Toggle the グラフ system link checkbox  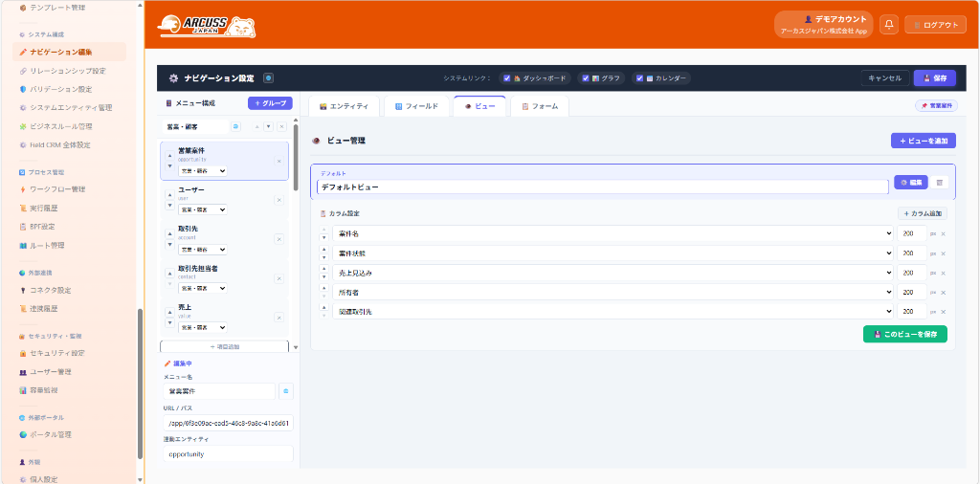pos(586,78)
